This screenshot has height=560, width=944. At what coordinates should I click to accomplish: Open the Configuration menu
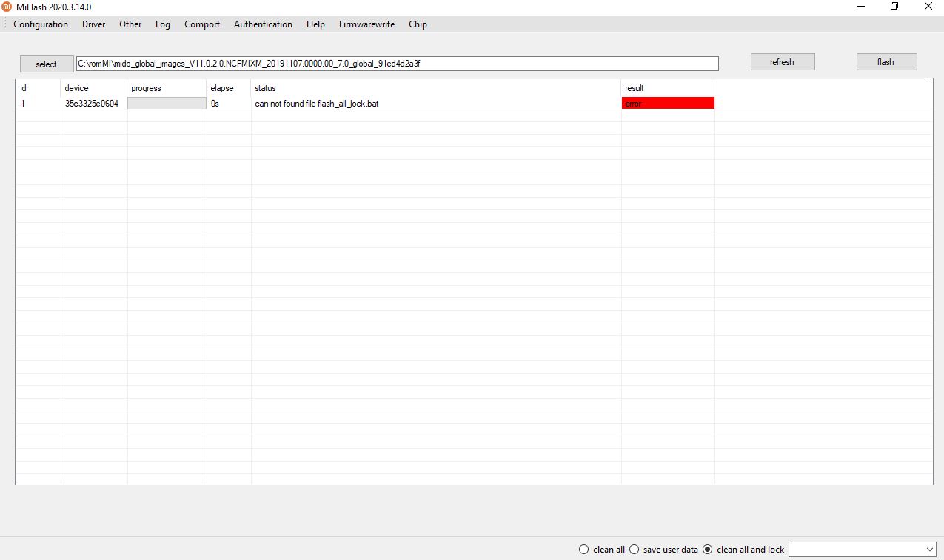(41, 24)
